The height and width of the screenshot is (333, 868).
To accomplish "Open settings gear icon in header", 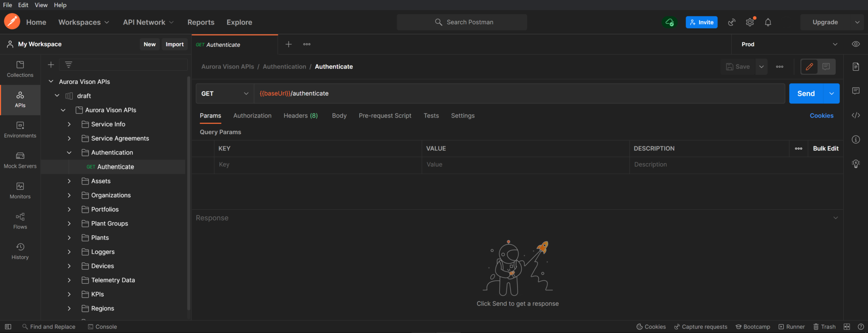I will (x=750, y=22).
